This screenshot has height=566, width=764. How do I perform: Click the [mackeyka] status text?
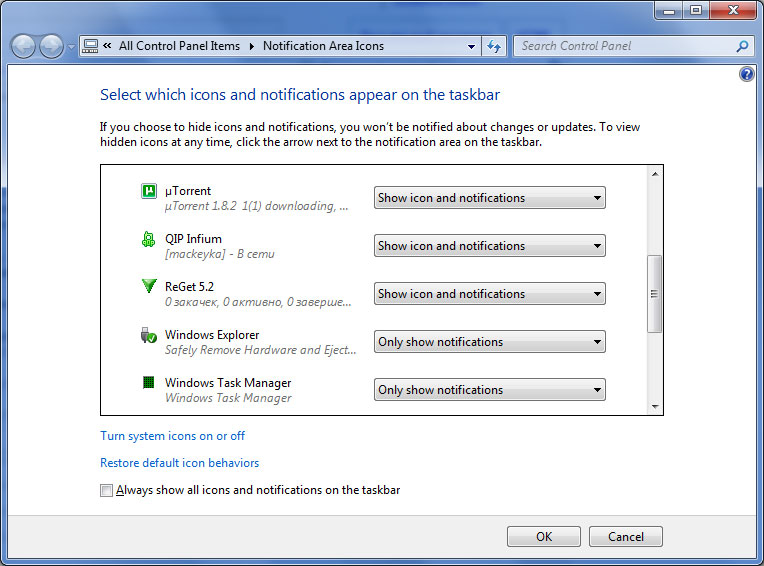[219, 254]
